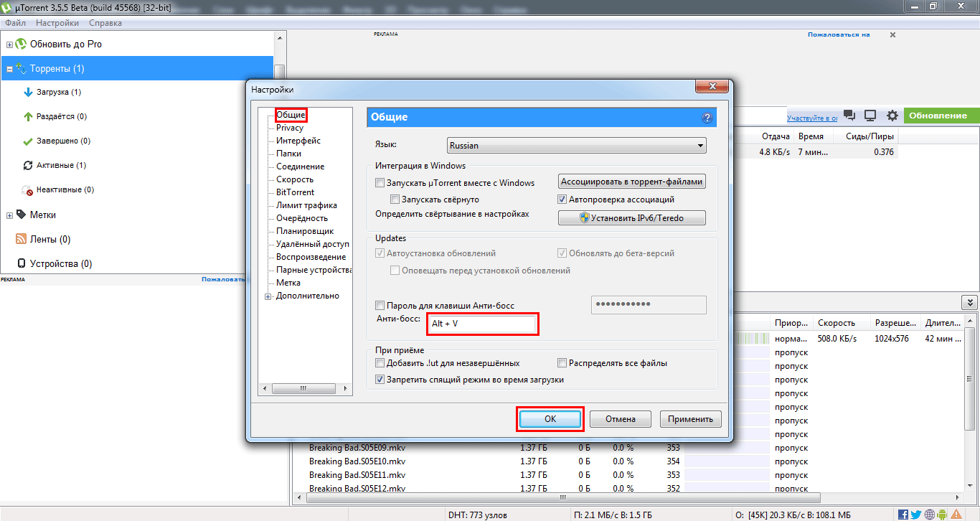Open BitTorrent settings category
Image resolution: width=980 pixels, height=521 pixels.
tap(295, 192)
